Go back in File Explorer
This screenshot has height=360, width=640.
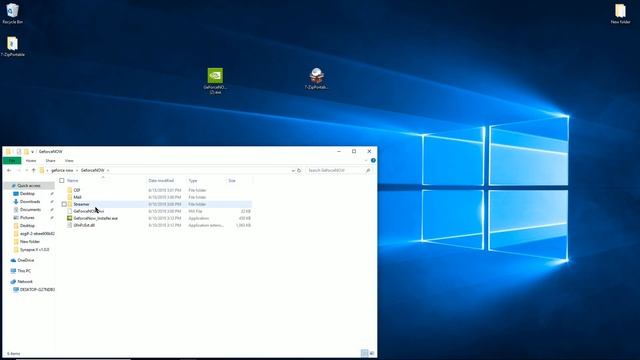9,170
